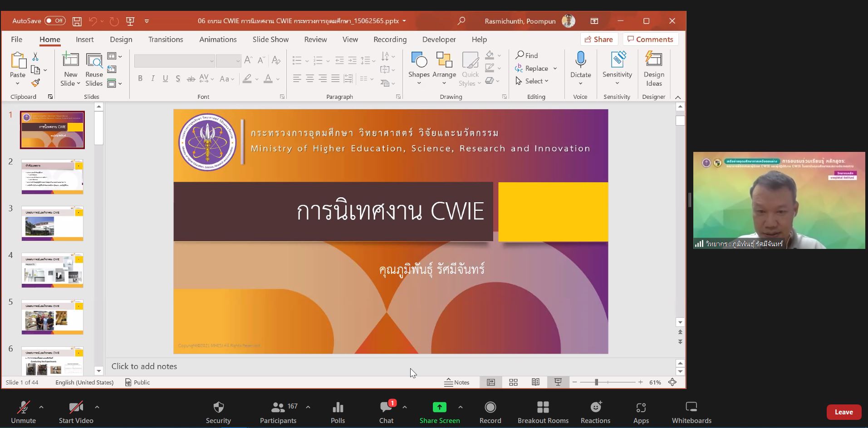Apply text shadow with S icon
The image size is (868, 428).
click(178, 79)
